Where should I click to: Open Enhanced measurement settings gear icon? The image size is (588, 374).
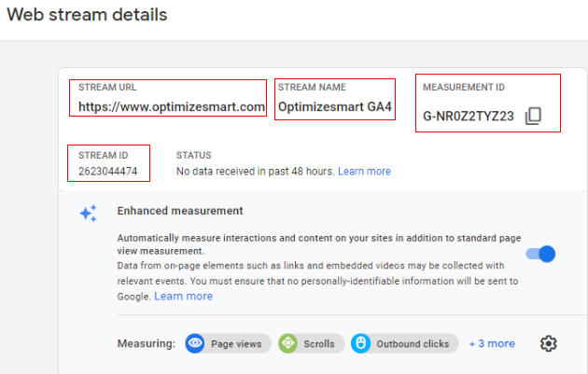pos(548,343)
